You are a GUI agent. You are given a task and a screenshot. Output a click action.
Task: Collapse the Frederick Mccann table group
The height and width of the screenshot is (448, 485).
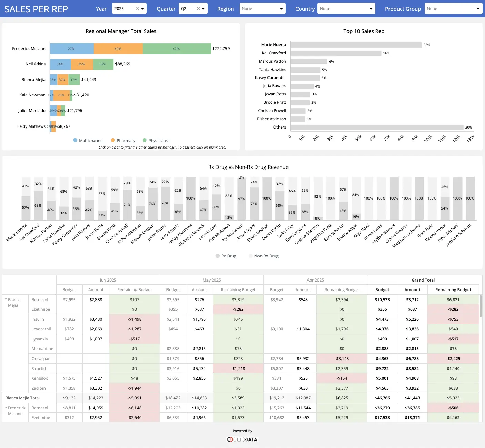click(x=6, y=408)
